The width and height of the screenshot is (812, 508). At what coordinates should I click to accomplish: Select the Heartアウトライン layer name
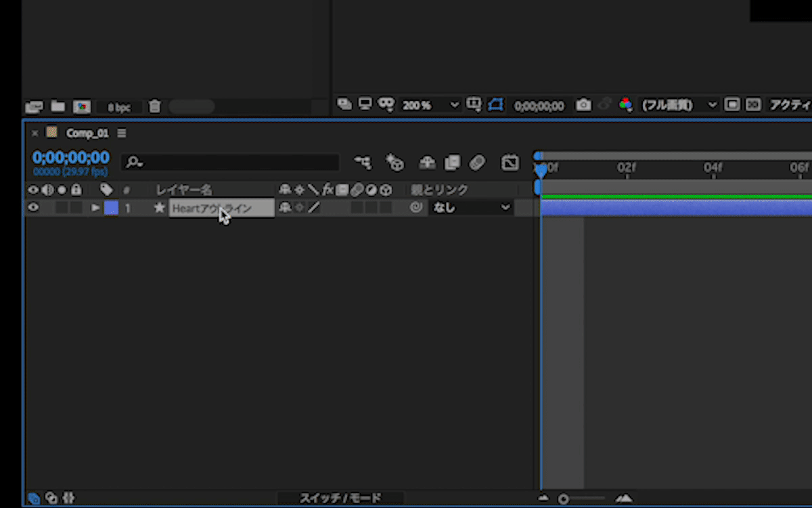tap(221, 209)
